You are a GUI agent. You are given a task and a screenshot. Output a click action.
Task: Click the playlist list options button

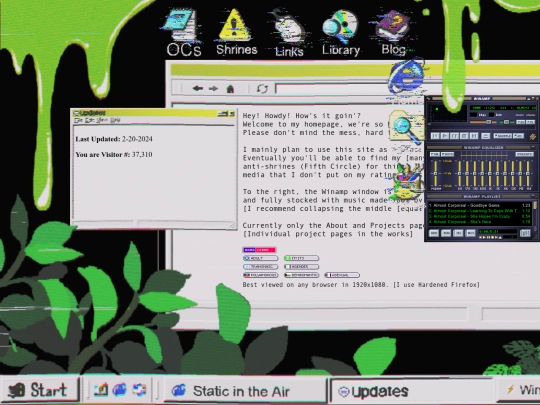525,233
